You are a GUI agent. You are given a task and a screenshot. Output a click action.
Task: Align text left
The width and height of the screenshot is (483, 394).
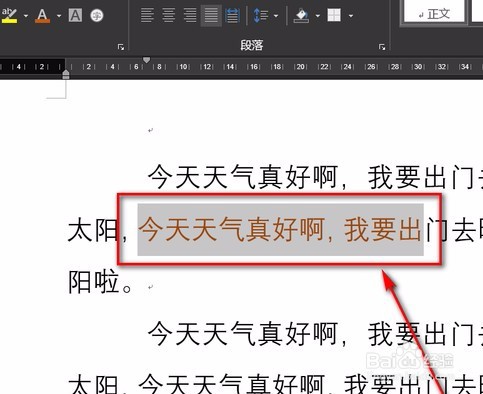click(147, 15)
